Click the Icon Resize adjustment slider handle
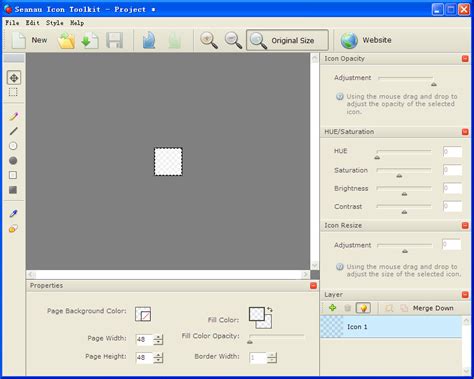The image size is (474, 379). tap(405, 251)
